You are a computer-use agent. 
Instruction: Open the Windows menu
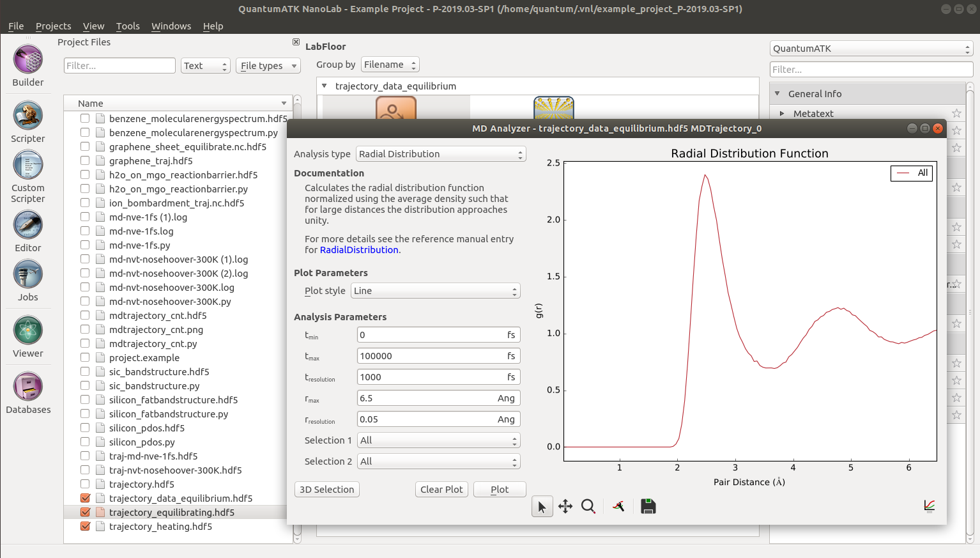pos(171,26)
